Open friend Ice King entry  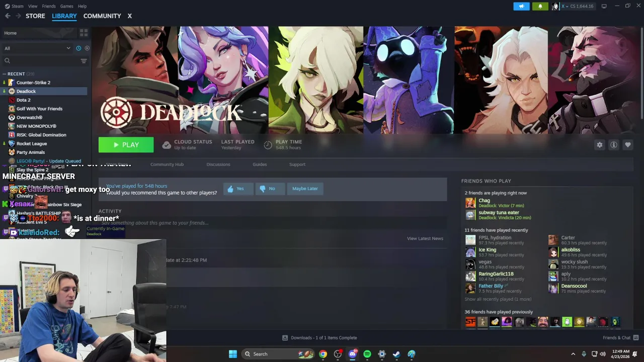pos(495,252)
